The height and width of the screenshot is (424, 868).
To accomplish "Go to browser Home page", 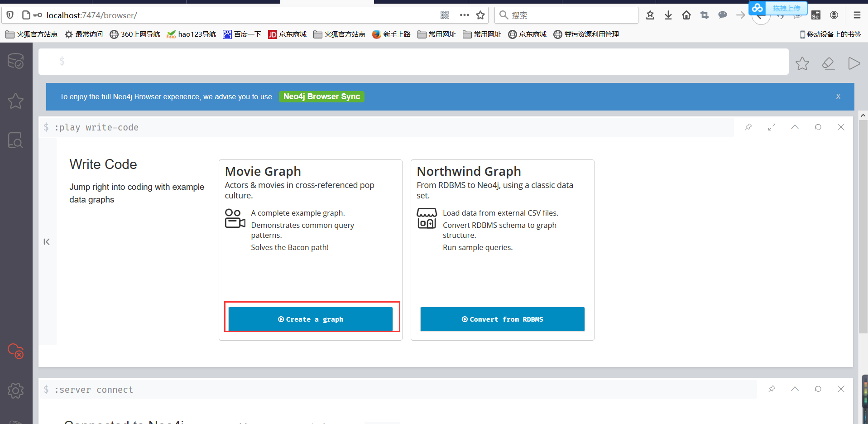I will pos(686,15).
